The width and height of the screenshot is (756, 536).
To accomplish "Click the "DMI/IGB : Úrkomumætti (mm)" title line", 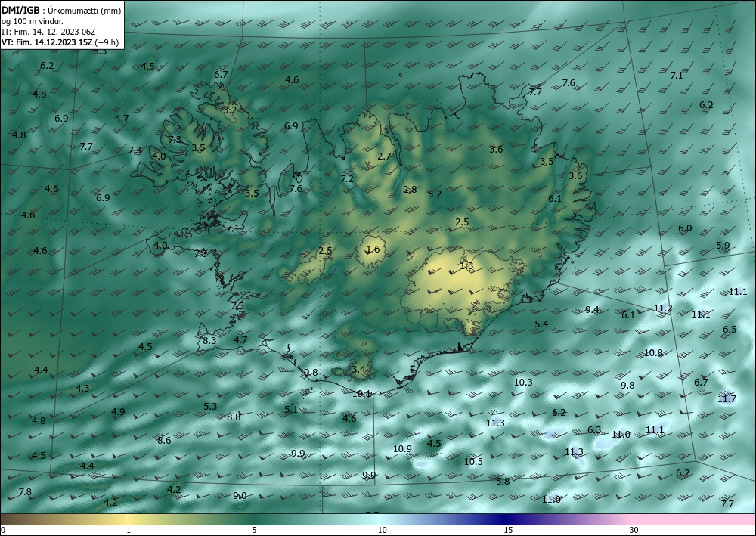I will [61, 10].
